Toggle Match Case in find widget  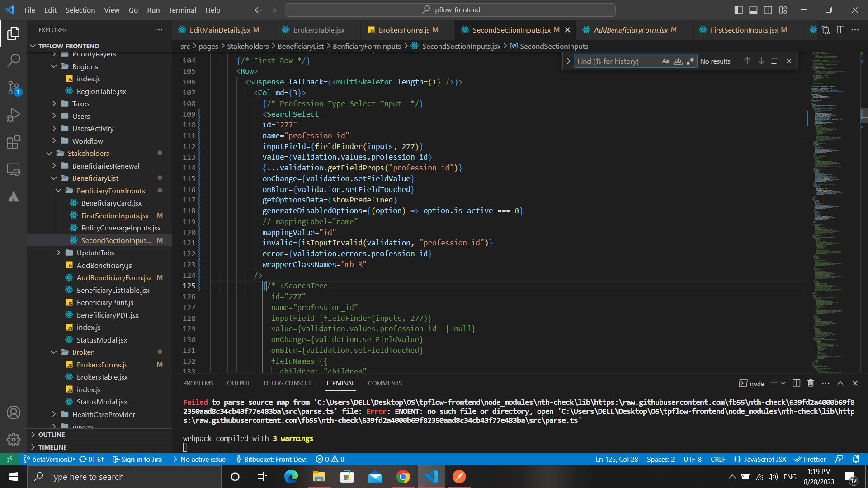click(665, 61)
